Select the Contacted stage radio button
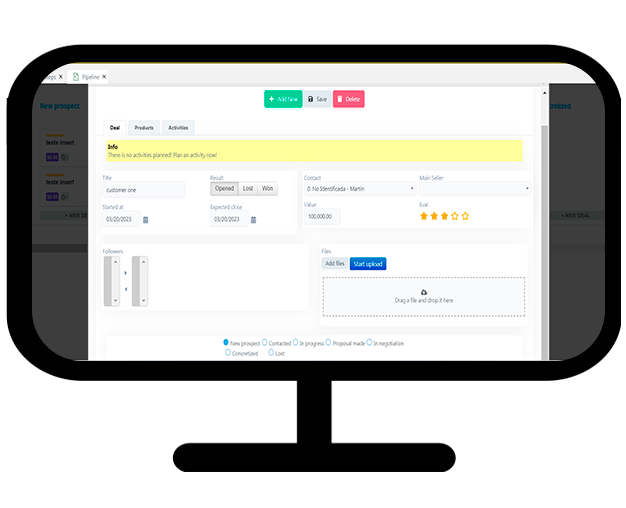Screen dimensions: 626x508 (x=265, y=343)
